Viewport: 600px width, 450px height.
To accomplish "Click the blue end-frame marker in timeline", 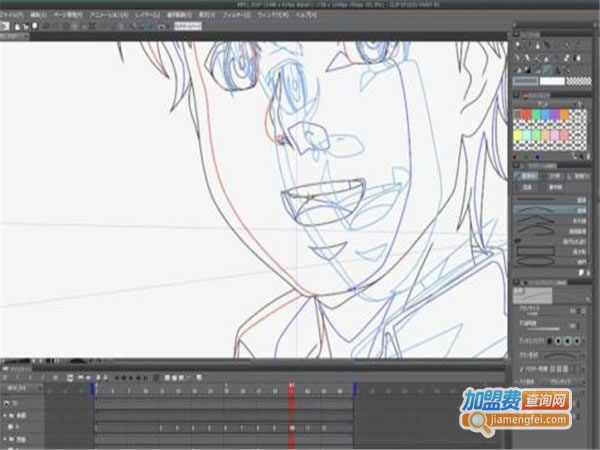I will pos(355,389).
